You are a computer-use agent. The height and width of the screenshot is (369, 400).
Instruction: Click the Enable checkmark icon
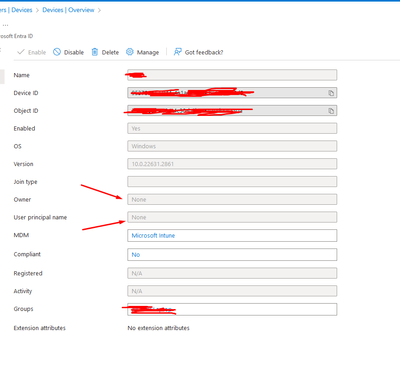point(21,52)
